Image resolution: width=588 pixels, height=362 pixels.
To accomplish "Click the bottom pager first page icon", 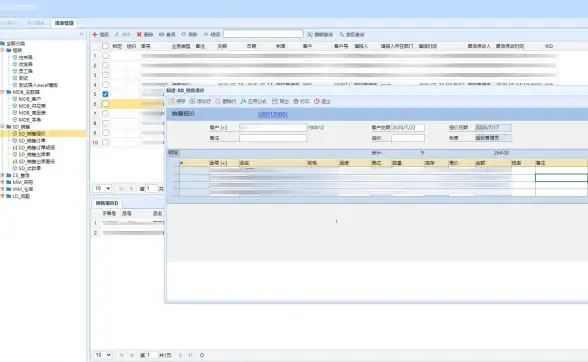I will click(x=122, y=355).
